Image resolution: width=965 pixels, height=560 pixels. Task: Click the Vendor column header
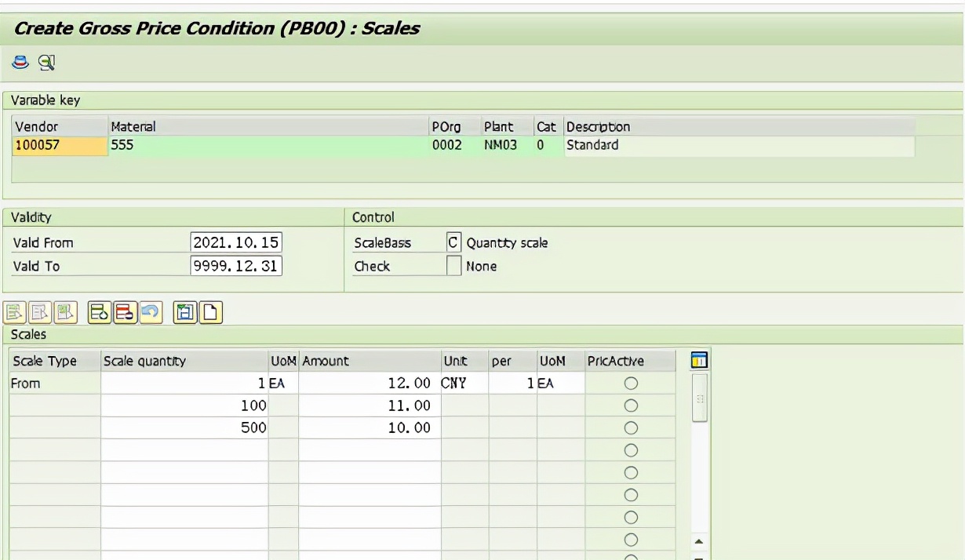60,126
